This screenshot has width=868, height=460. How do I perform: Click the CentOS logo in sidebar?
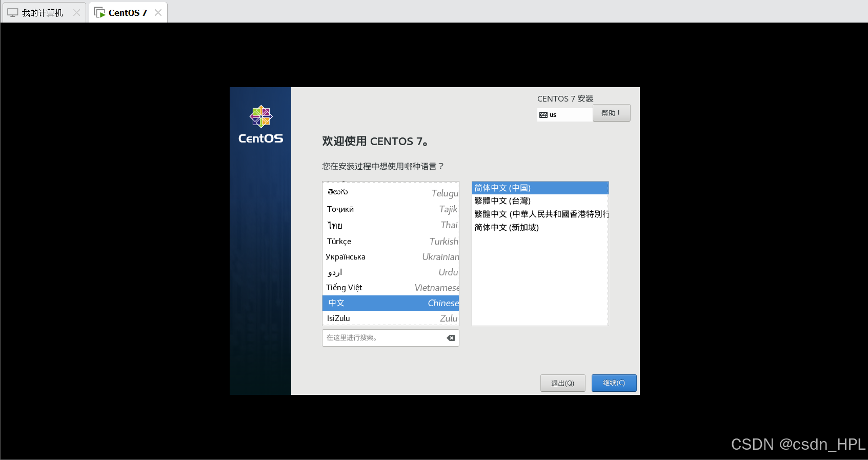pos(260,125)
